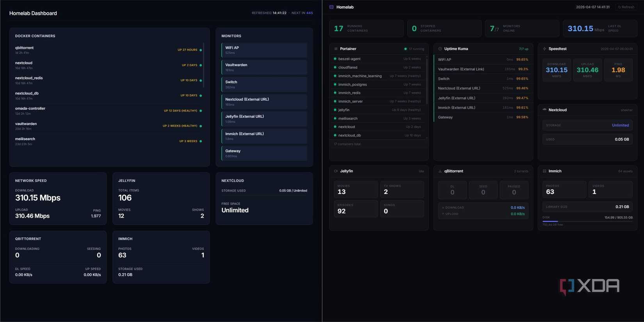Click the green status dot beside qbittorrent container
This screenshot has height=322, width=644.
click(x=201, y=50)
